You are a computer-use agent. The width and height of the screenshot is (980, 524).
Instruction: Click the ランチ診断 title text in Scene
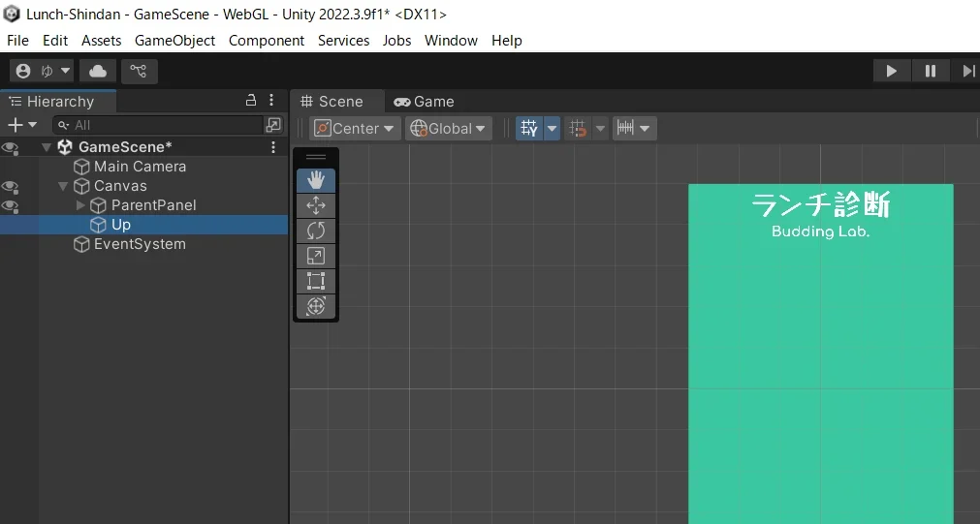coord(820,204)
